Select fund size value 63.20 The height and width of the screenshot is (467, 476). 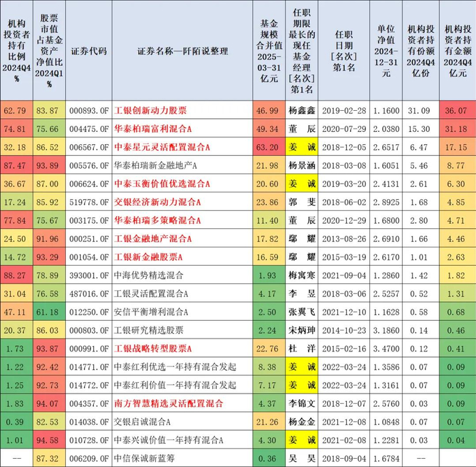[267, 148]
